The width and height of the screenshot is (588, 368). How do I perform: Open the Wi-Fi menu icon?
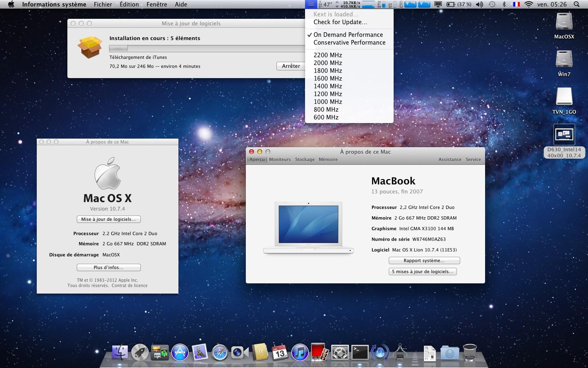pyautogui.click(x=528, y=4)
